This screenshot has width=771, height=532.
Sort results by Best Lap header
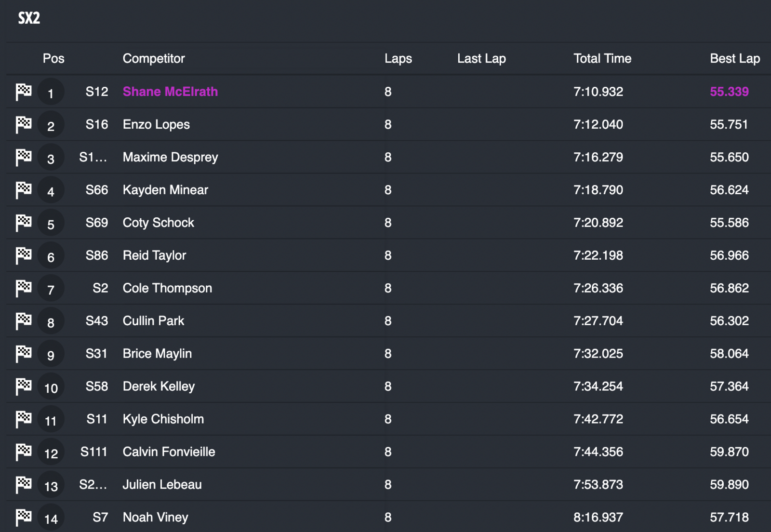(x=734, y=59)
